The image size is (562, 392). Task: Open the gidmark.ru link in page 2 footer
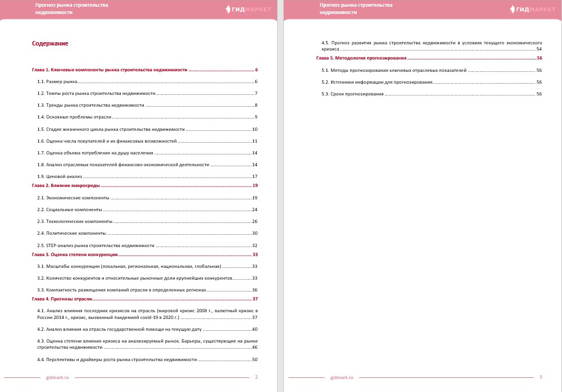(57, 377)
